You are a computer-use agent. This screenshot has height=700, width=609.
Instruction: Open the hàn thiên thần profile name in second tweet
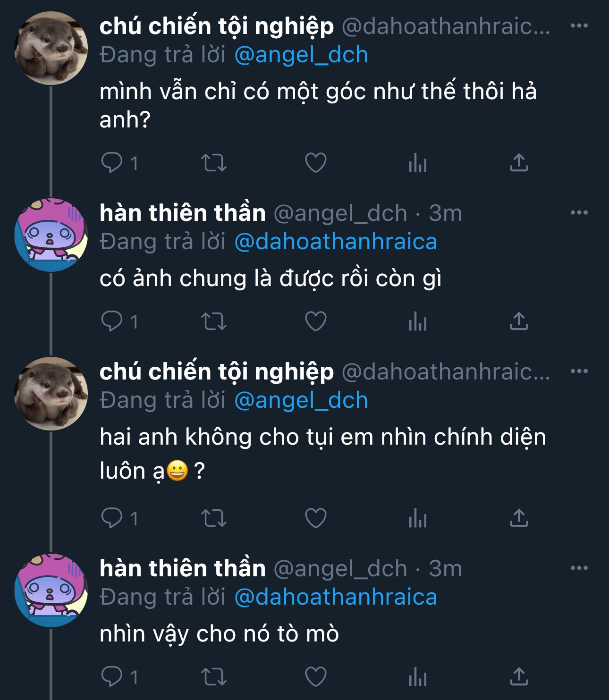click(183, 213)
